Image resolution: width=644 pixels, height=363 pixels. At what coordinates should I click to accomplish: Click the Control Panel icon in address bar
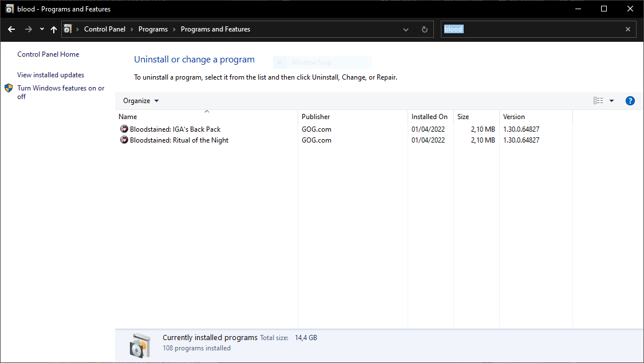[x=68, y=29]
